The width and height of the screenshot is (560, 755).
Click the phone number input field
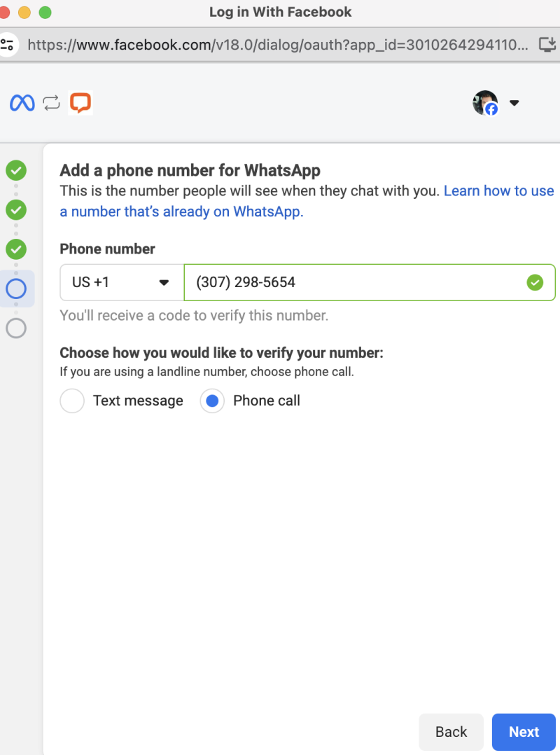tap(370, 282)
